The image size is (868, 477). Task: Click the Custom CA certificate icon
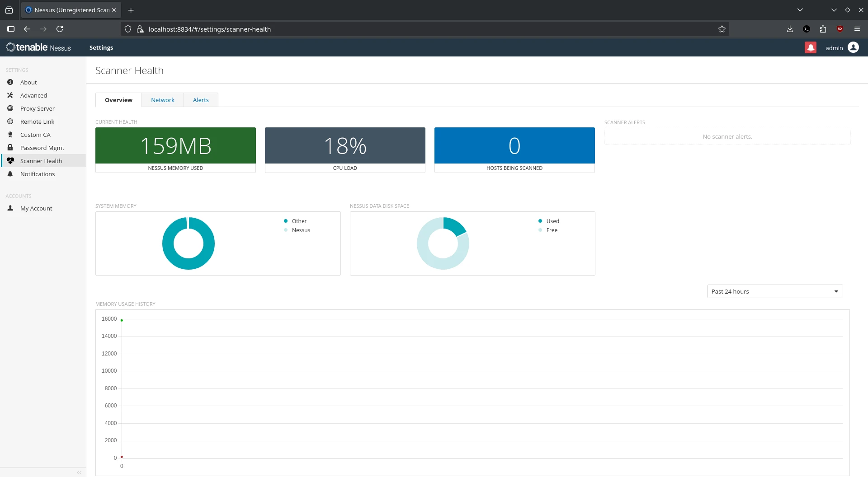tap(10, 135)
